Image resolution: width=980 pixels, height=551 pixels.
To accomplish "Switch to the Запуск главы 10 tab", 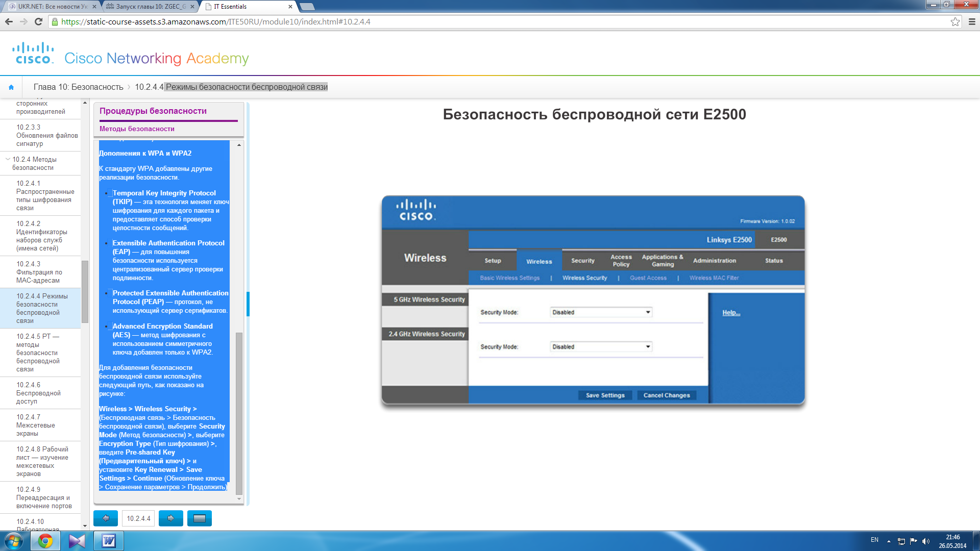I will pos(150,7).
